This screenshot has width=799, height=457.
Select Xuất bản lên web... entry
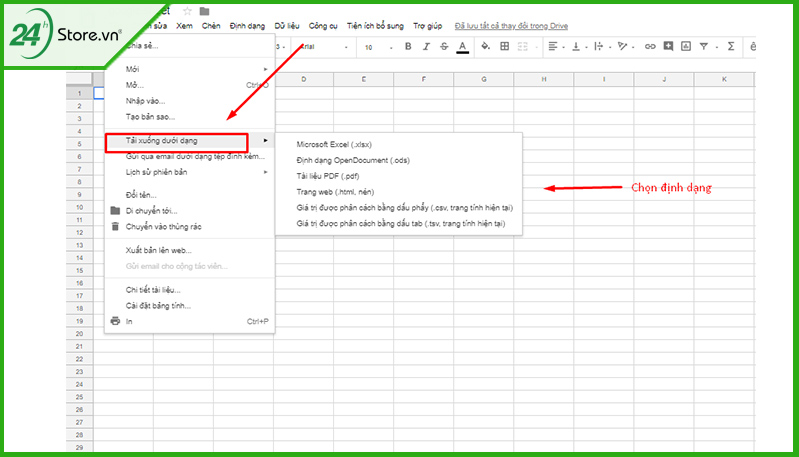[190, 250]
